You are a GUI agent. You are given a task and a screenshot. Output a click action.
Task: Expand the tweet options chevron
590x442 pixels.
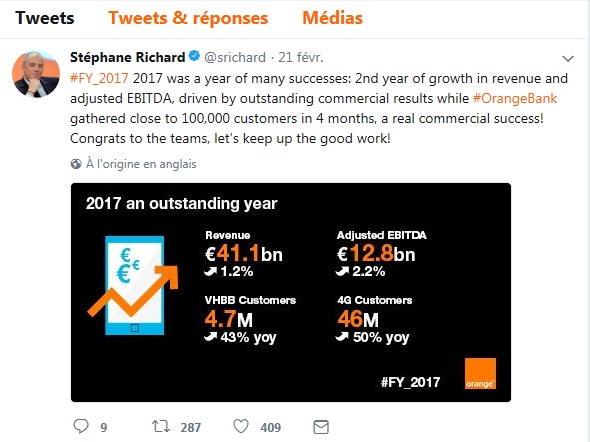click(567, 59)
